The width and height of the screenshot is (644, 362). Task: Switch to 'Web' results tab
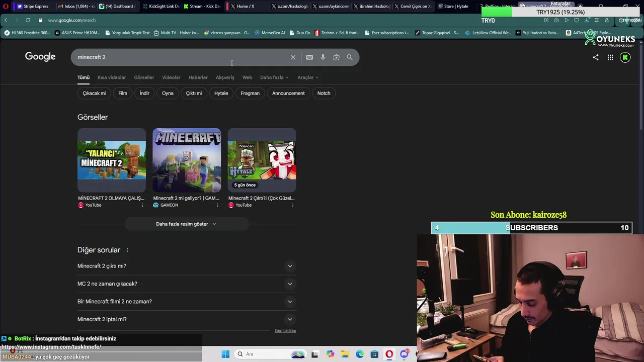[247, 77]
